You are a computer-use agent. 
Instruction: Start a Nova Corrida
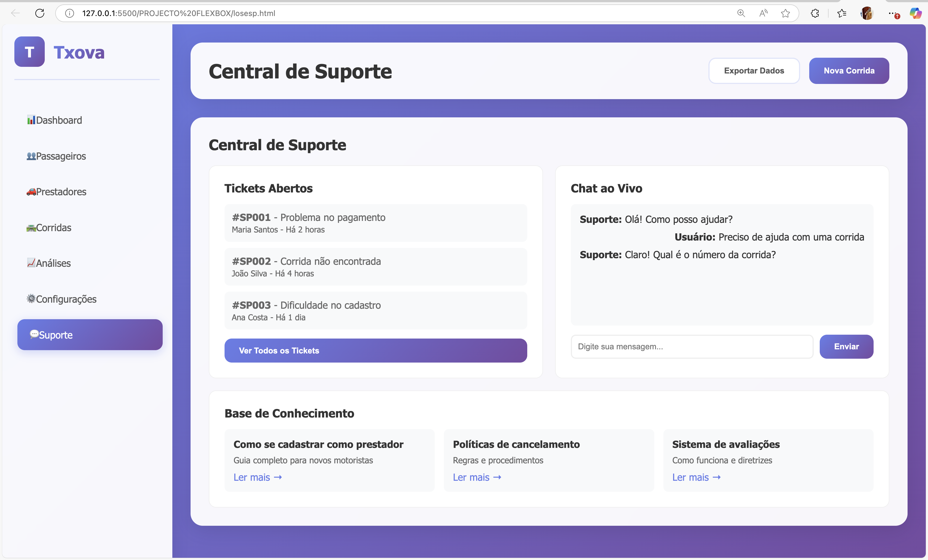tap(849, 70)
